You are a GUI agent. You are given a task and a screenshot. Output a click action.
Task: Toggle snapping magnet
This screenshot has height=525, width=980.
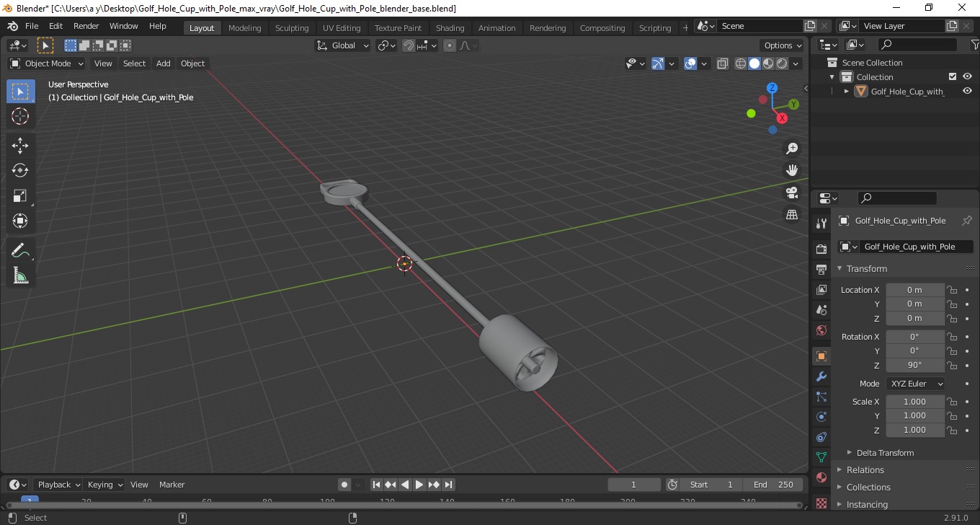(x=409, y=45)
